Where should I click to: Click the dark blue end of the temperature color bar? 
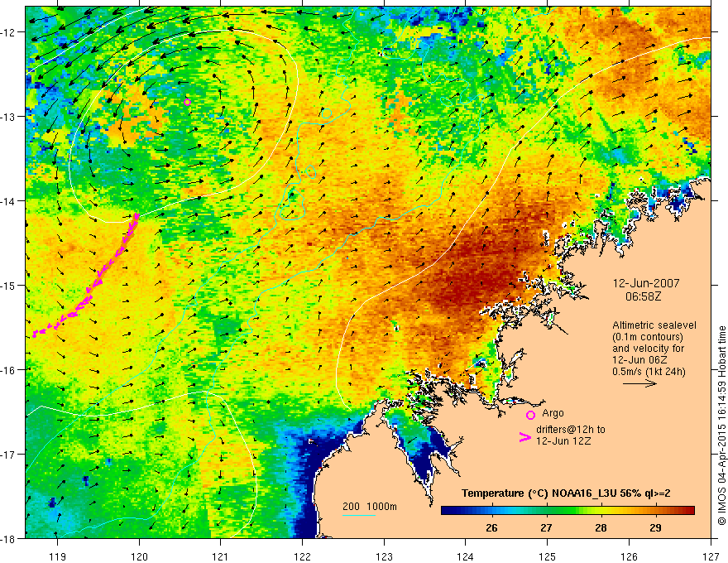446,511
